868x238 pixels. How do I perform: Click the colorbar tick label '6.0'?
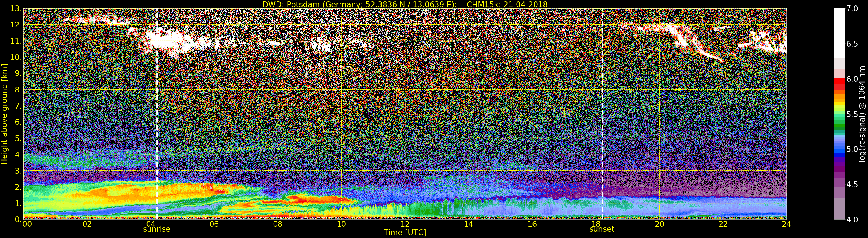click(852, 79)
